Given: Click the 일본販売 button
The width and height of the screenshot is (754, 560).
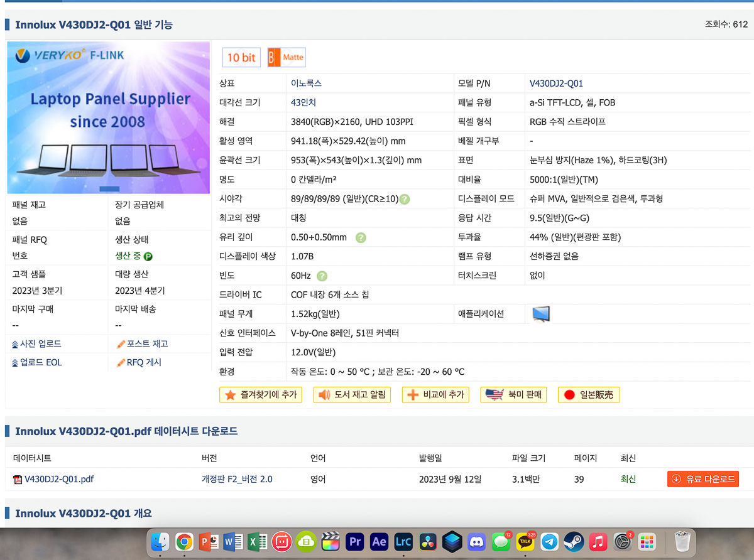Looking at the screenshot, I should coord(589,395).
